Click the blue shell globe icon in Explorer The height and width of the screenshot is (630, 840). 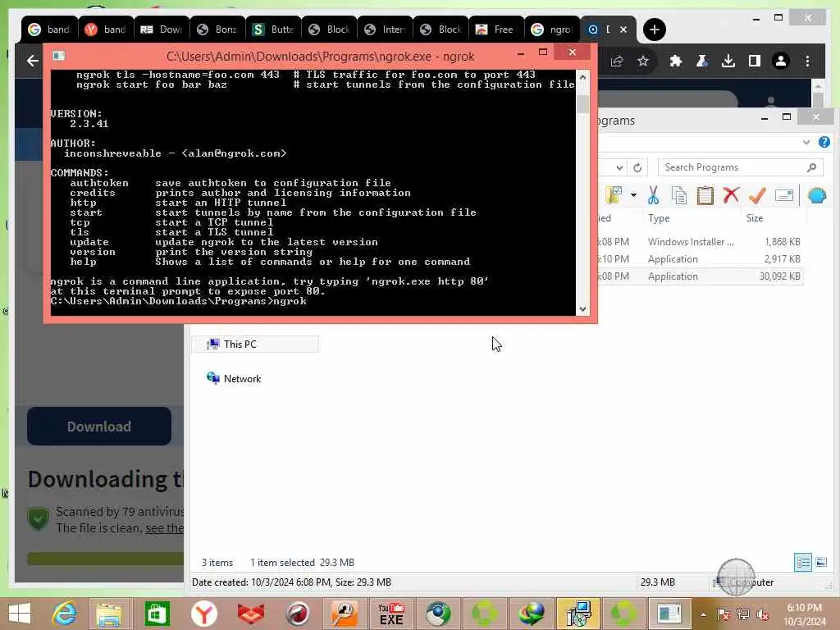pyautogui.click(x=816, y=195)
